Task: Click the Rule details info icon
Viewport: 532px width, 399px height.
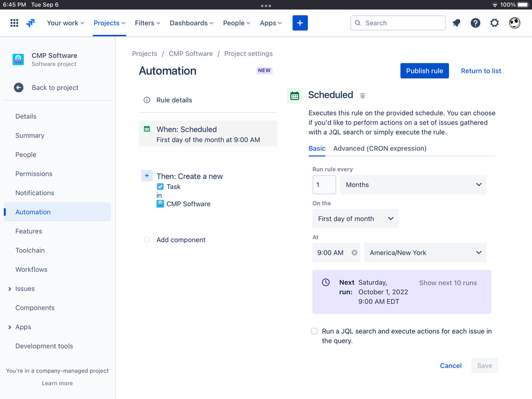Action: click(x=147, y=100)
